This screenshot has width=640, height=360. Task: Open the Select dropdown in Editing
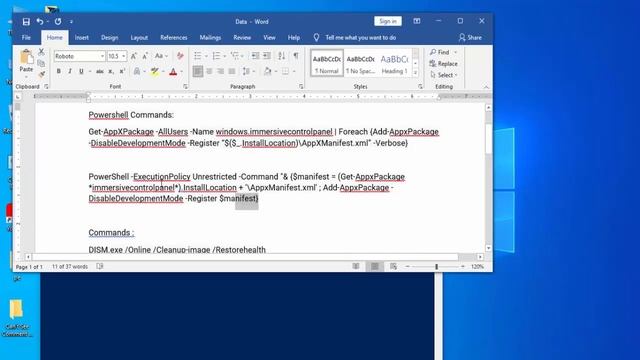tap(444, 75)
